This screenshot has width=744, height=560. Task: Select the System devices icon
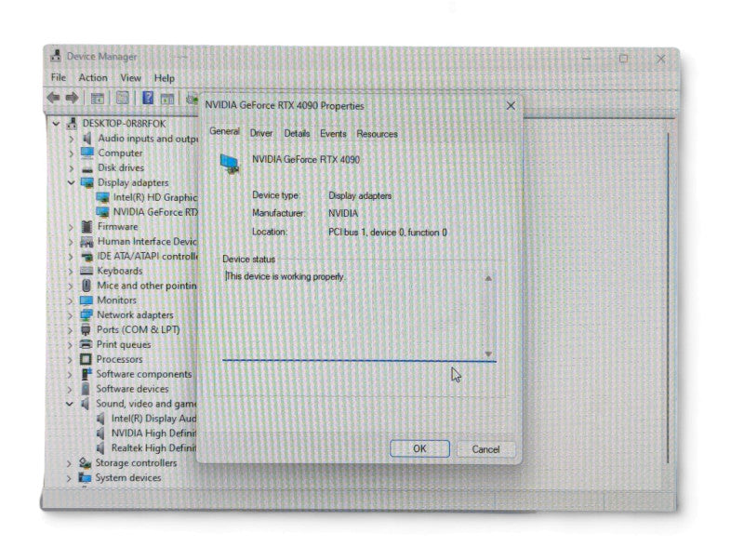click(x=85, y=477)
